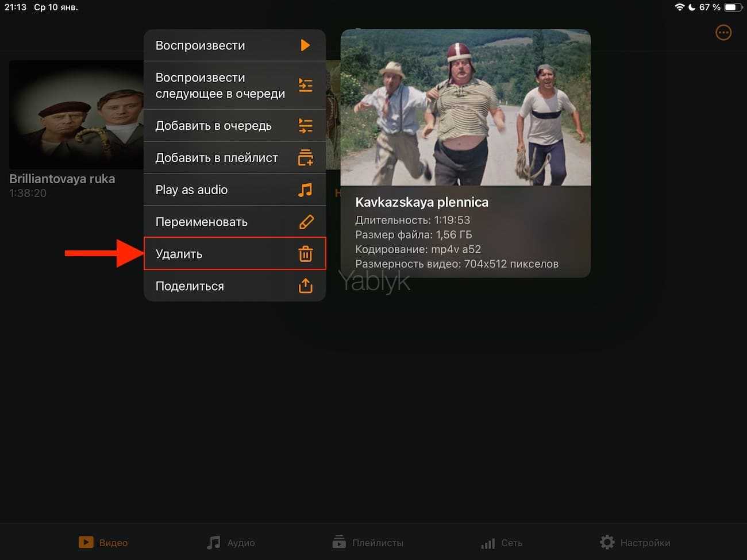Image resolution: width=747 pixels, height=560 pixels.
Task: Select Воспроизвести menu entry
Action: point(200,45)
